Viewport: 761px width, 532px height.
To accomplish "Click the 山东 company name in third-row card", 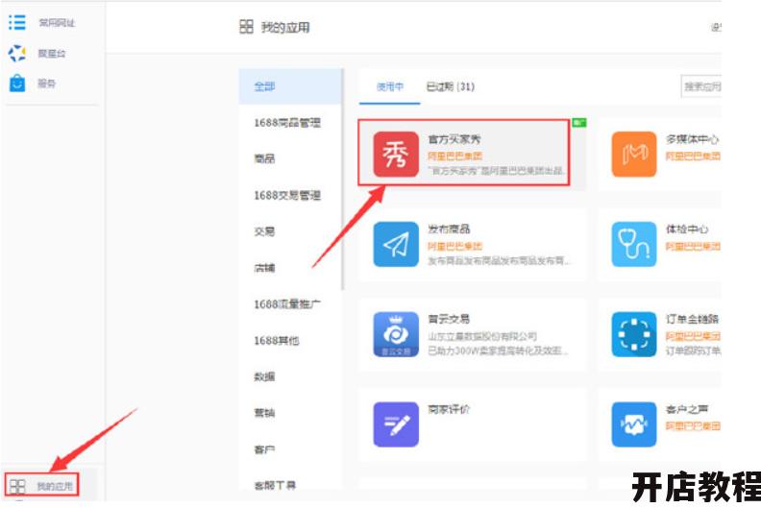I will tap(482, 336).
